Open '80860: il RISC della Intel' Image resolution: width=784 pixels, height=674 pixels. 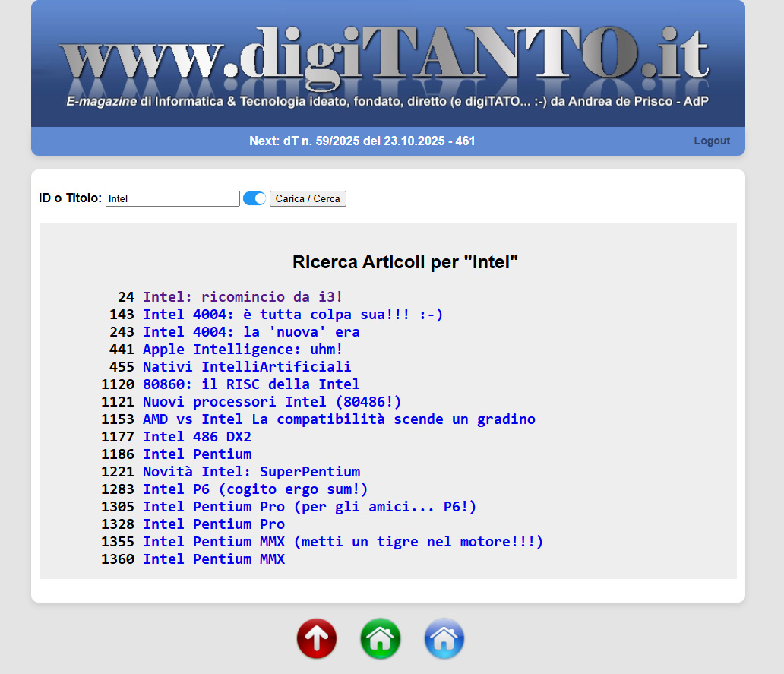point(251,384)
